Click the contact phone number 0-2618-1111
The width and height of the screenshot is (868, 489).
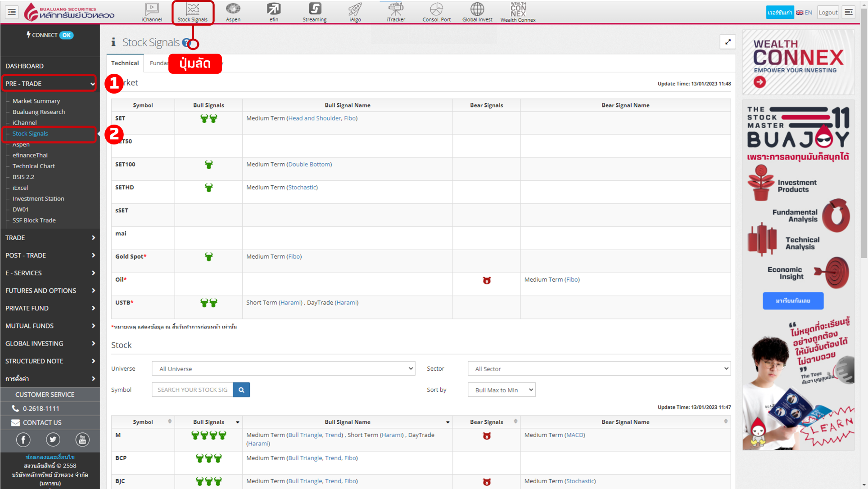41,408
